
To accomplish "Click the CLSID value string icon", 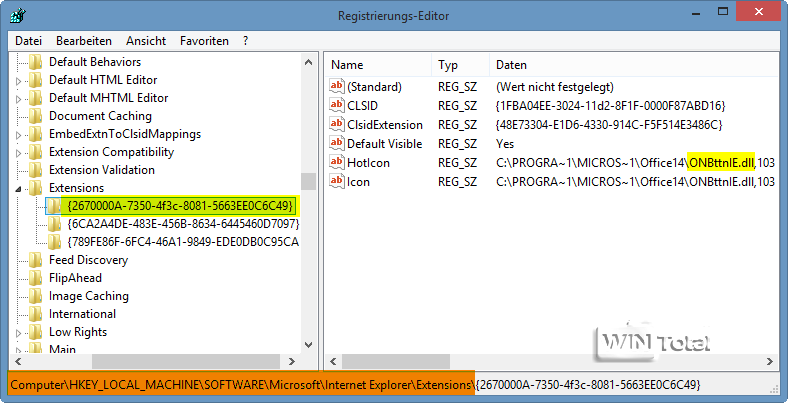I will (336, 106).
